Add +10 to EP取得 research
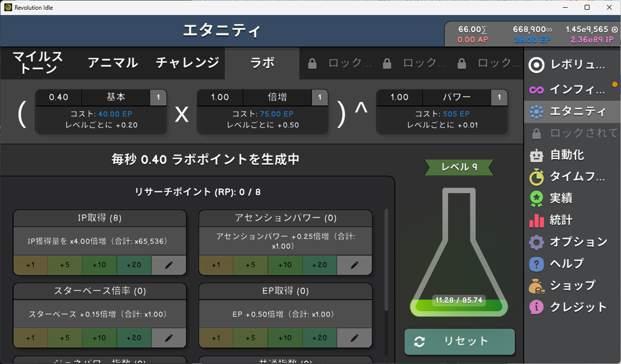Screen dimensions: 621x364 pyautogui.click(x=285, y=338)
